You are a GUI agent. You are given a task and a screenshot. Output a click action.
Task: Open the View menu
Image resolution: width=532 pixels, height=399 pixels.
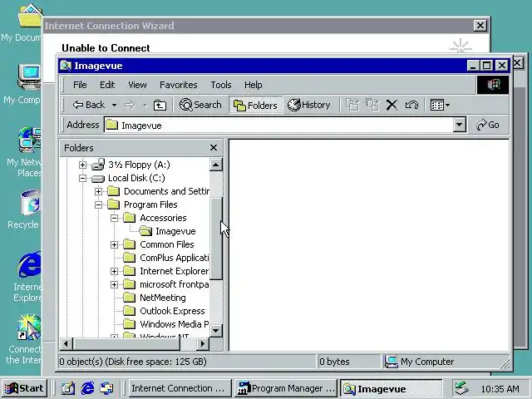click(137, 85)
